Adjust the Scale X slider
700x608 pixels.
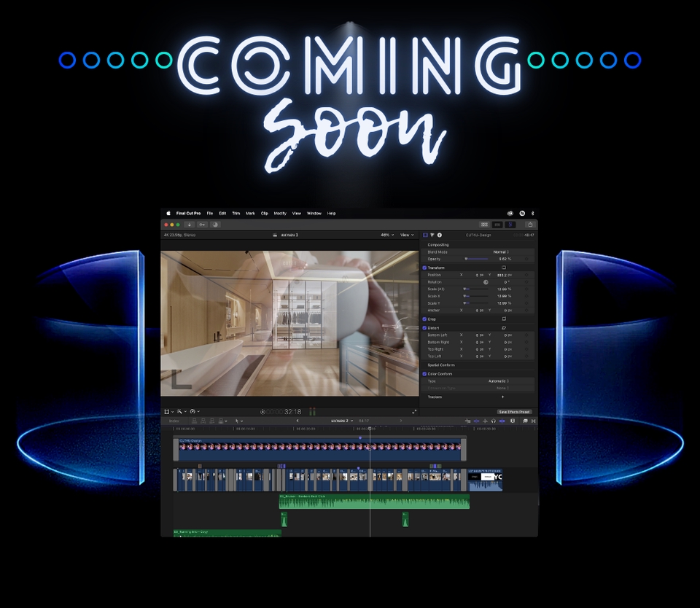[475, 296]
